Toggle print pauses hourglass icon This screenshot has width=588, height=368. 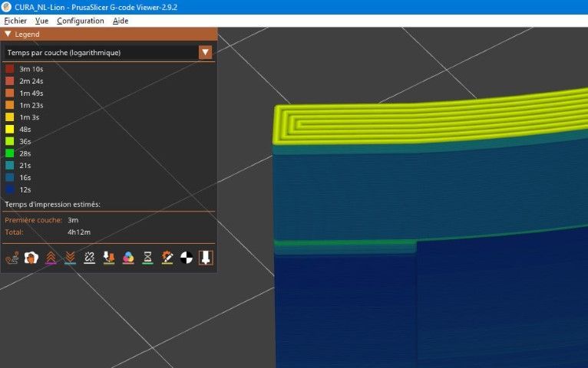click(x=147, y=258)
